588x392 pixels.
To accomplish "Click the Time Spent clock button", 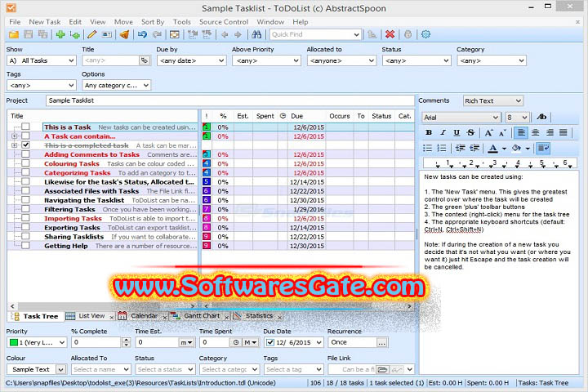I will point(236,342).
